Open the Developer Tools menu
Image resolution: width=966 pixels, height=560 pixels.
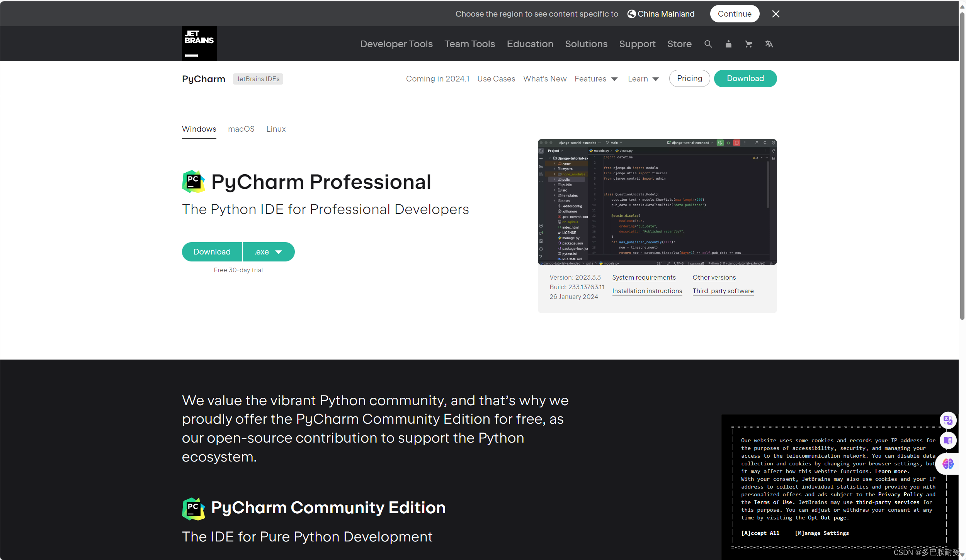click(396, 44)
